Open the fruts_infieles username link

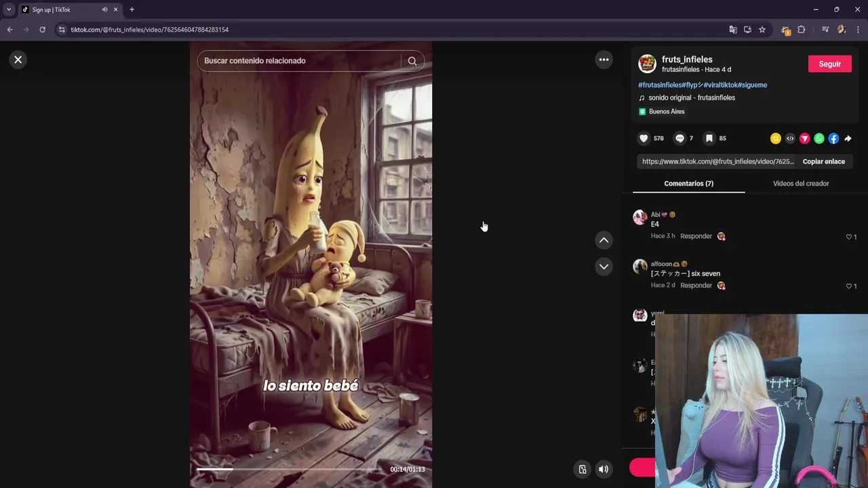687,60
